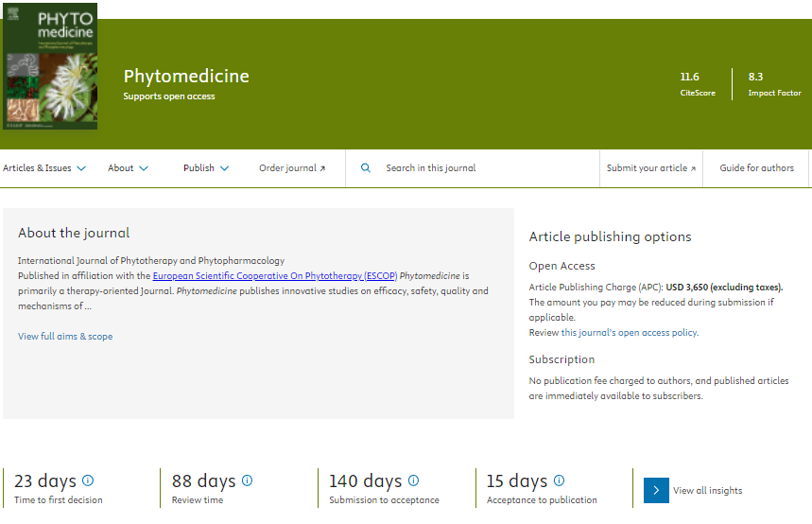
Task: Click the 'Review time' label
Action: (x=198, y=500)
